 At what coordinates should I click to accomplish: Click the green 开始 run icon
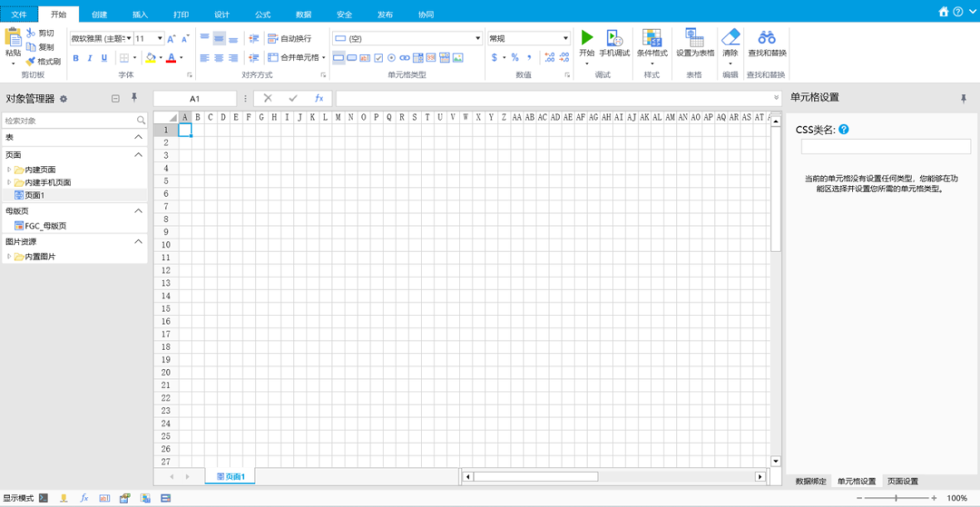587,37
